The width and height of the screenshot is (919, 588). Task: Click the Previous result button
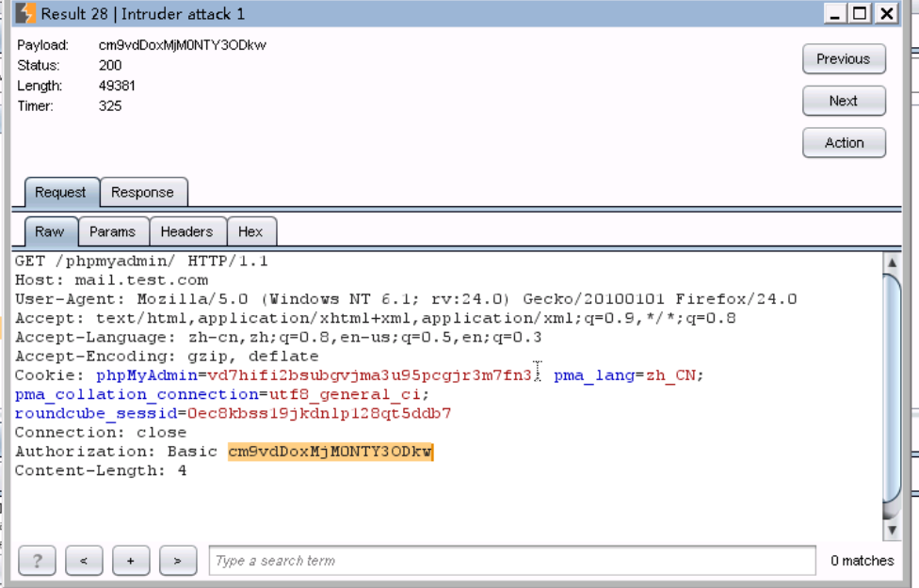[844, 58]
